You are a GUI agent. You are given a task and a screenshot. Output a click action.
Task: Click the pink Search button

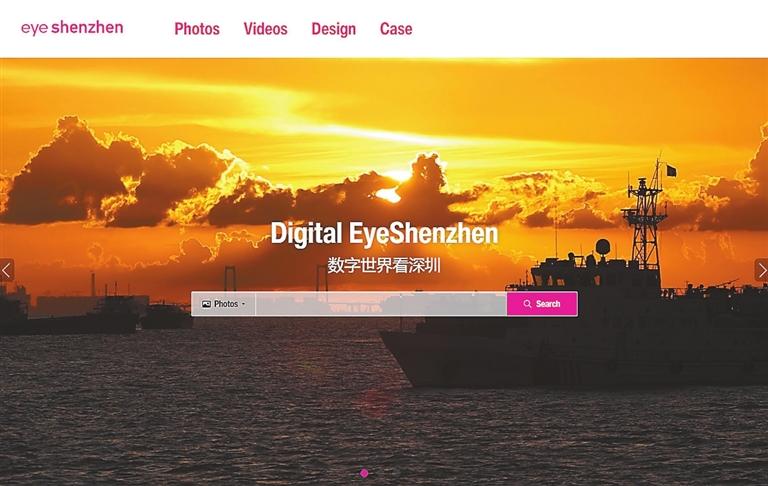(542, 304)
